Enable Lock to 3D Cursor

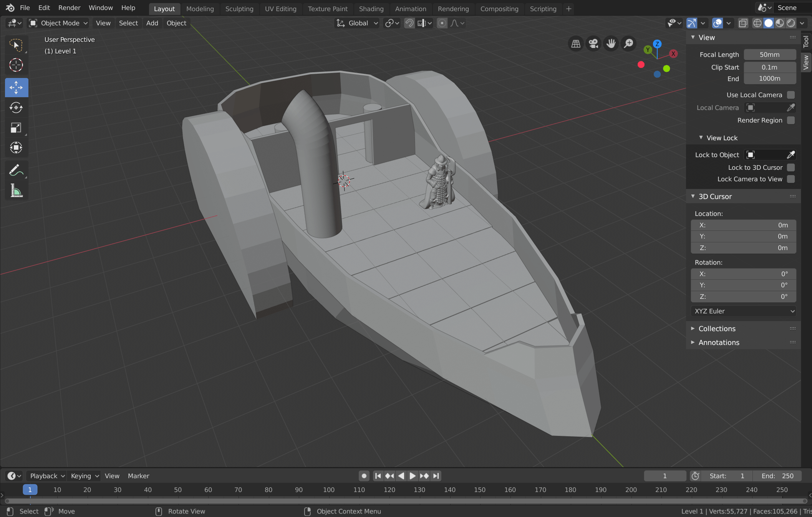click(x=791, y=167)
